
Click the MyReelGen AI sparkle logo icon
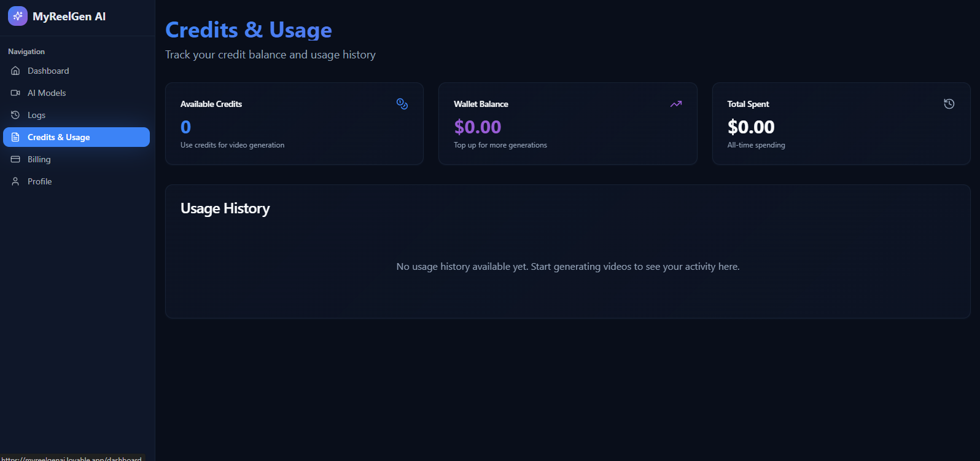(x=17, y=15)
